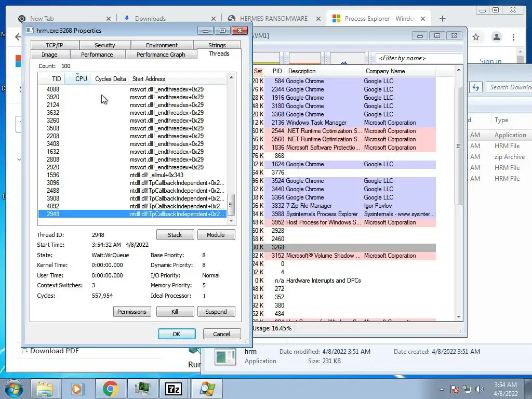Switch to the Security tab
532x399 pixels.
pos(105,45)
